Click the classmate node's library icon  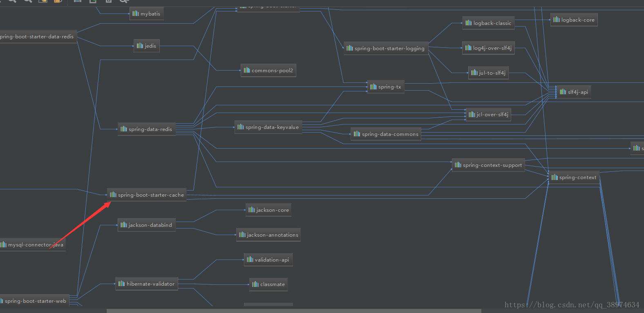coord(255,284)
